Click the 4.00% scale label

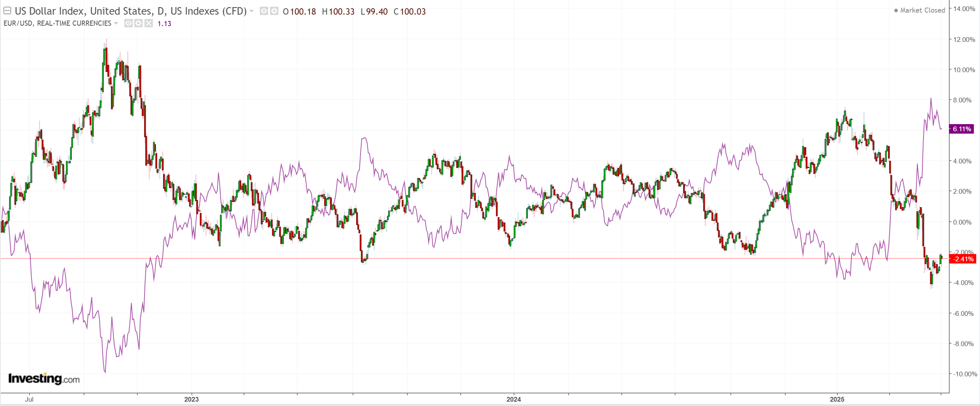(x=962, y=161)
